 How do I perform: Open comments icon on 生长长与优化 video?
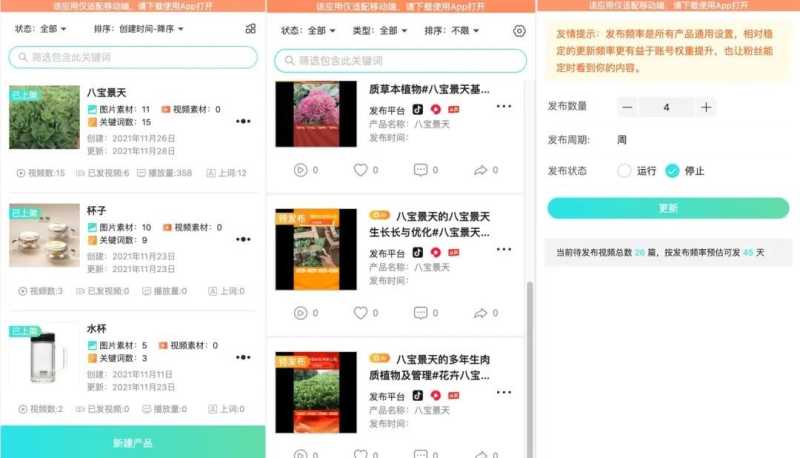tap(420, 313)
